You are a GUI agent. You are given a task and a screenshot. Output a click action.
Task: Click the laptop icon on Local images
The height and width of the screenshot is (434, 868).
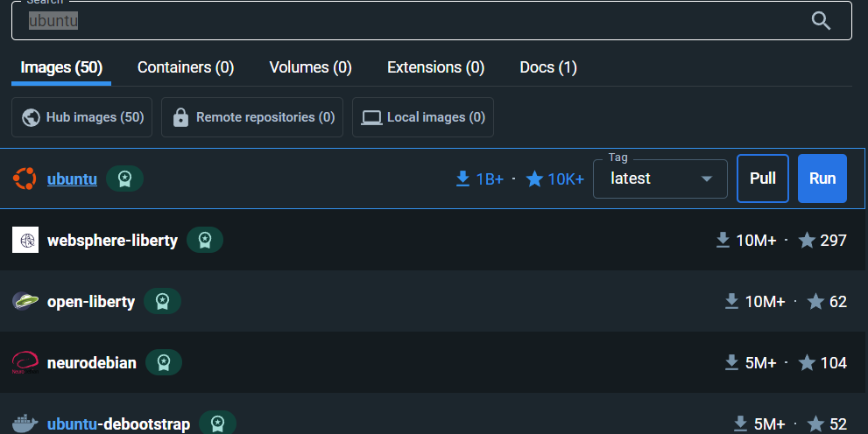pos(371,118)
